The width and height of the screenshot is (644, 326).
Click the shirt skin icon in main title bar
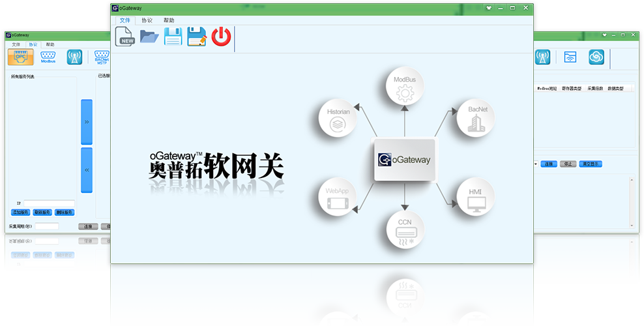pos(489,8)
